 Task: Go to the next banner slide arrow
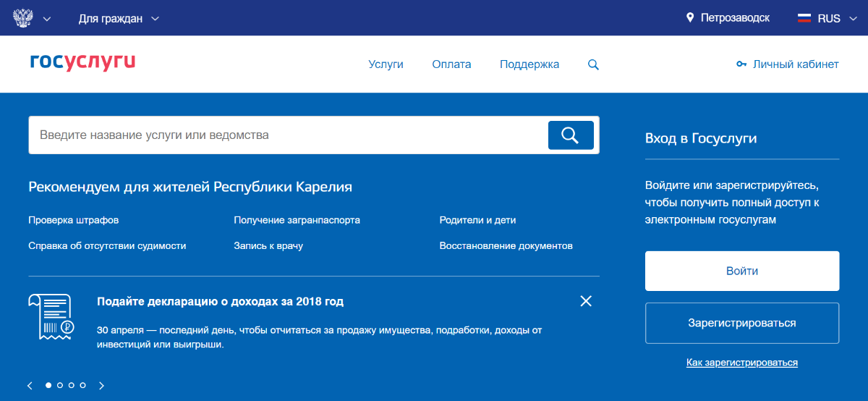tap(101, 386)
